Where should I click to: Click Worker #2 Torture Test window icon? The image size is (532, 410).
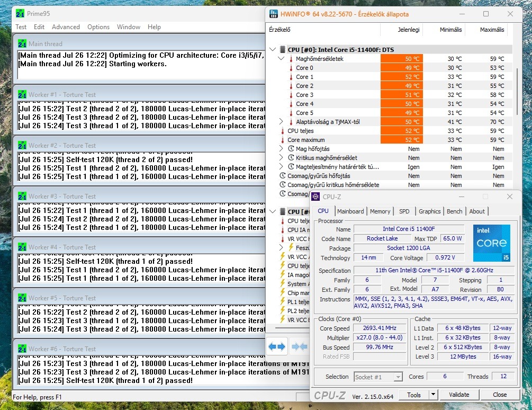22,145
